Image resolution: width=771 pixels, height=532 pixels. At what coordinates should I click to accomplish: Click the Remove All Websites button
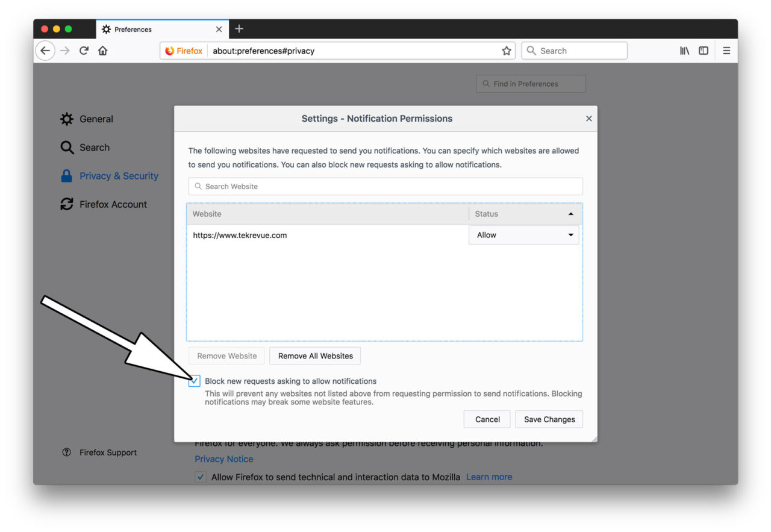[314, 355]
